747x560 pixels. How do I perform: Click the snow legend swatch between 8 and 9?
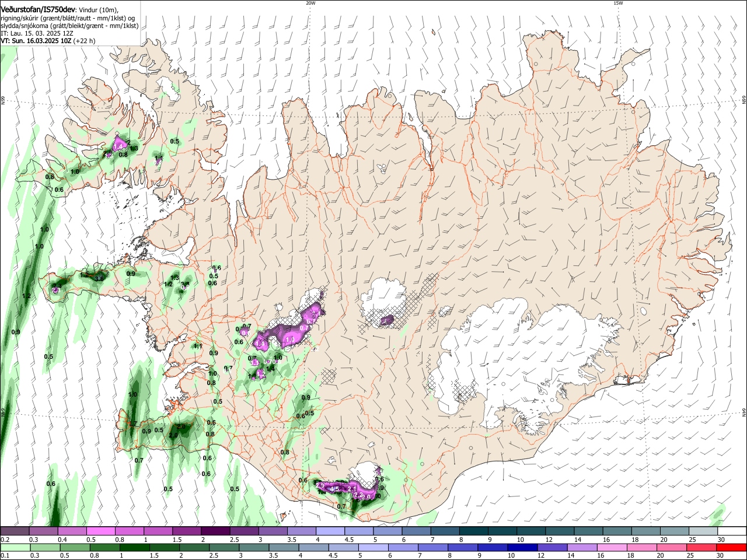pyautogui.click(x=474, y=531)
